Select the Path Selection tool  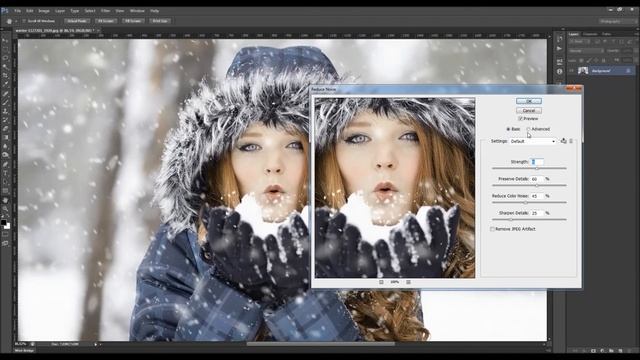click(x=5, y=182)
